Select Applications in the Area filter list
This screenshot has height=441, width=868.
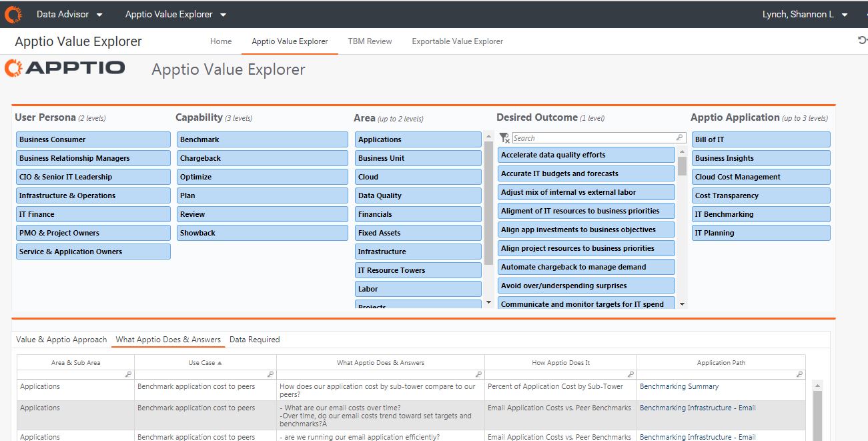[418, 139]
